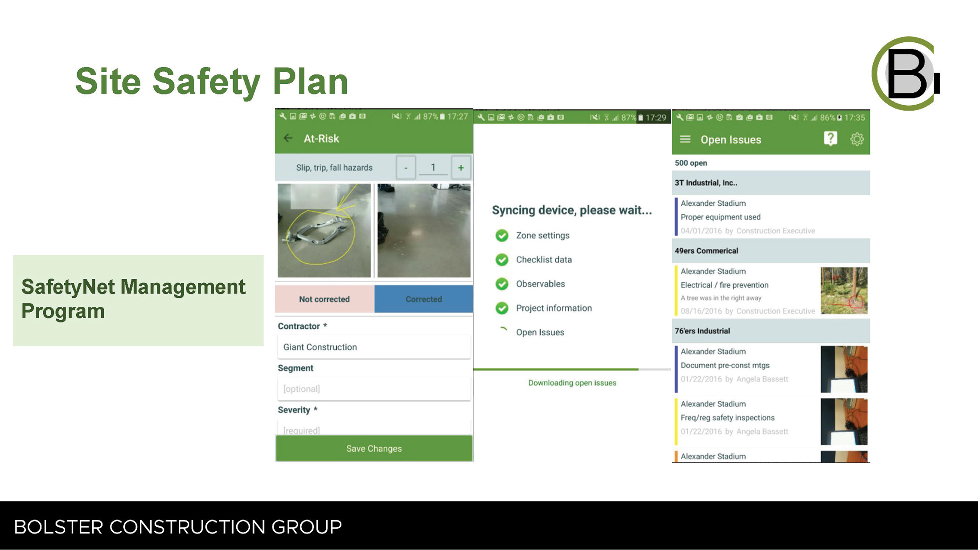Open the hamburger navigation menu on Open Issues
Screen dimensions: 980x550
click(685, 139)
